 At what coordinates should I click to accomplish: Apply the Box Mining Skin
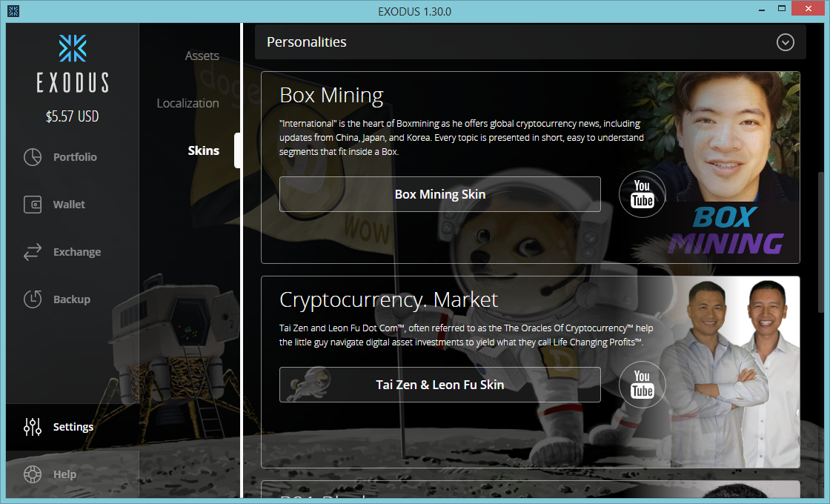(440, 194)
